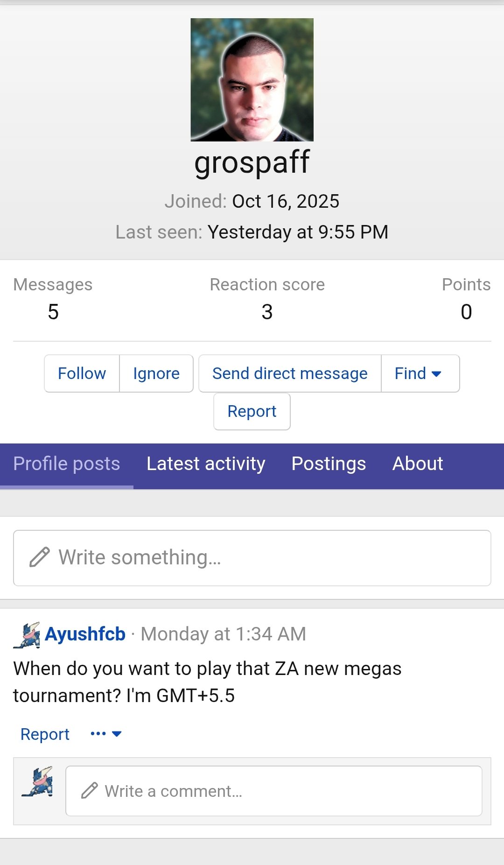Send direct message to grospaff
This screenshot has width=504, height=865.
point(290,373)
